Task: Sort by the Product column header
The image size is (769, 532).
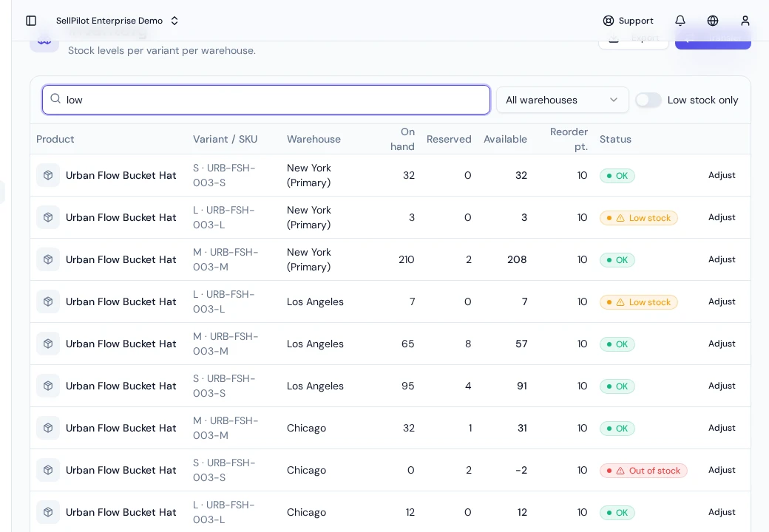Action: point(55,139)
